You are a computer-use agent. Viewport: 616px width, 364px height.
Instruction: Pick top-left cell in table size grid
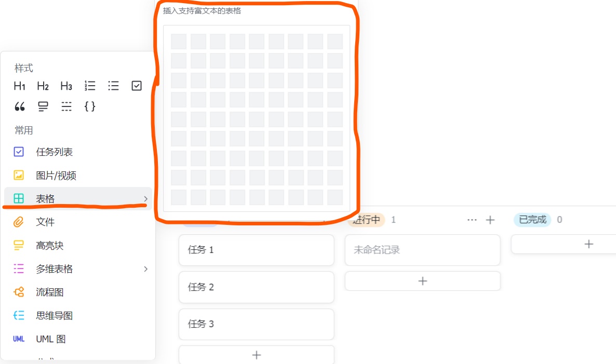click(179, 42)
